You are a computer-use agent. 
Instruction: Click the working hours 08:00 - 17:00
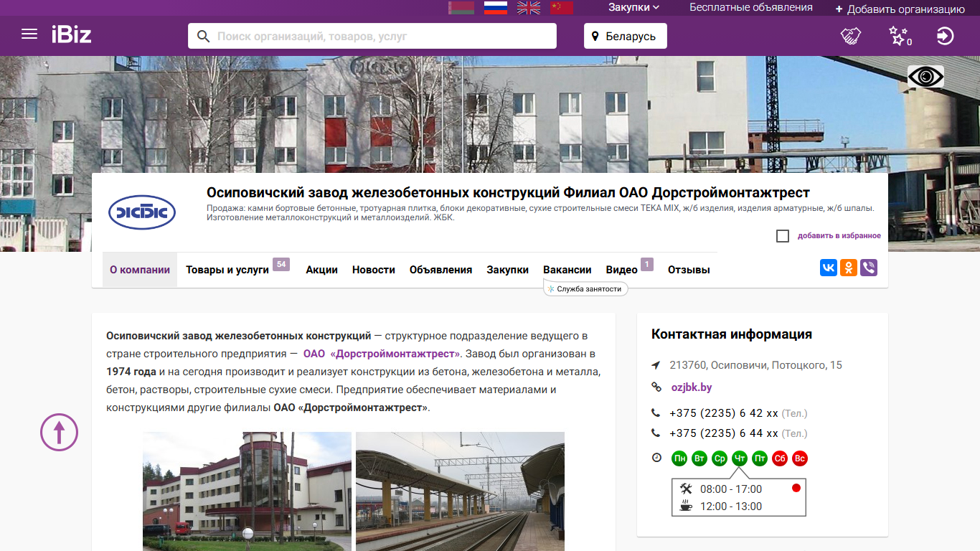pyautogui.click(x=731, y=489)
